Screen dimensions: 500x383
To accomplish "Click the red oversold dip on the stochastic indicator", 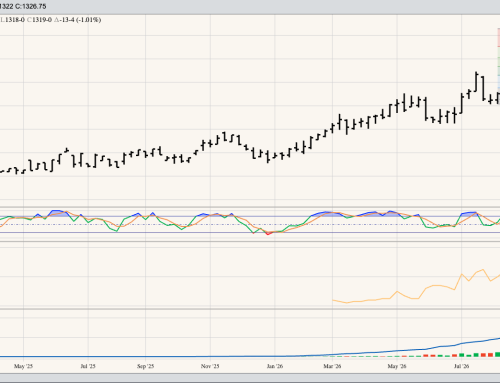I will coord(268,234).
